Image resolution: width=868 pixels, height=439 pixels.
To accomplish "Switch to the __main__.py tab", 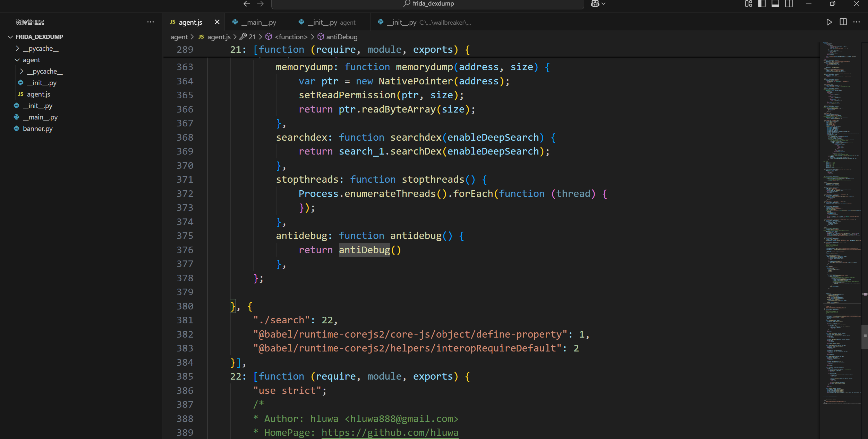I will 258,22.
